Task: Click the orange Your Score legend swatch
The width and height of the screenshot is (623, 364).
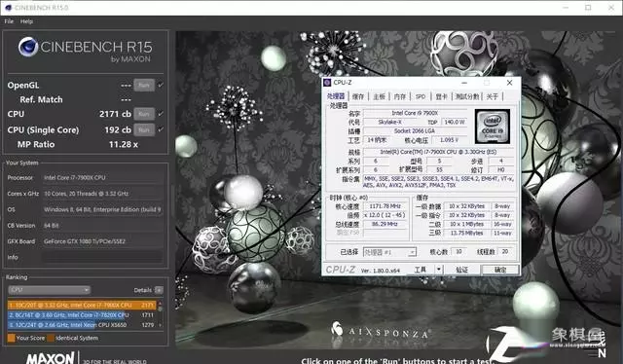Action: [x=11, y=338]
